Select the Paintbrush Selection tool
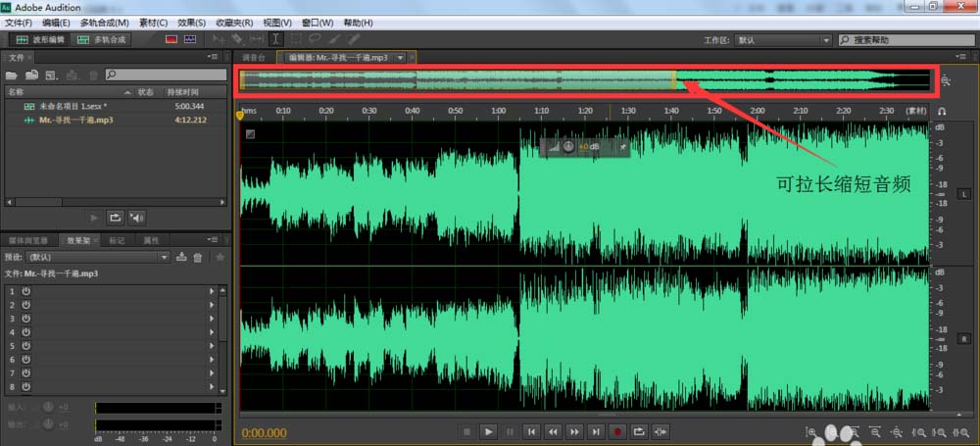The width and height of the screenshot is (980, 446). (335, 39)
